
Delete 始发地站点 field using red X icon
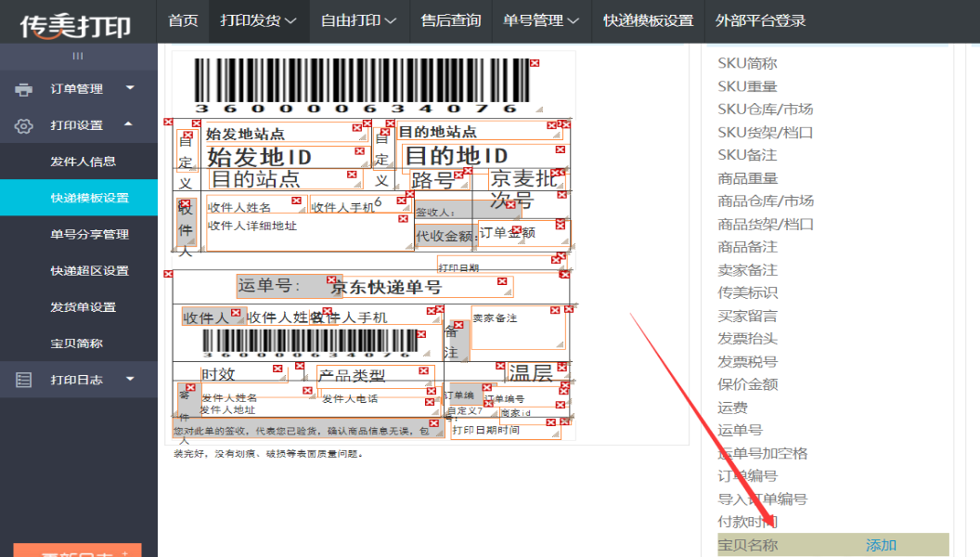click(355, 128)
